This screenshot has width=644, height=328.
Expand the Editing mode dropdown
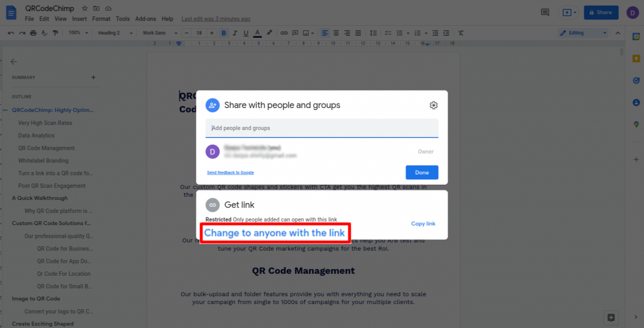(583, 33)
